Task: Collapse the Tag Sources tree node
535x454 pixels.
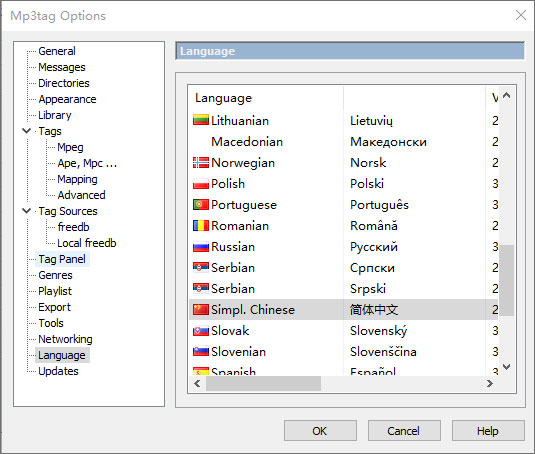Action: point(26,211)
